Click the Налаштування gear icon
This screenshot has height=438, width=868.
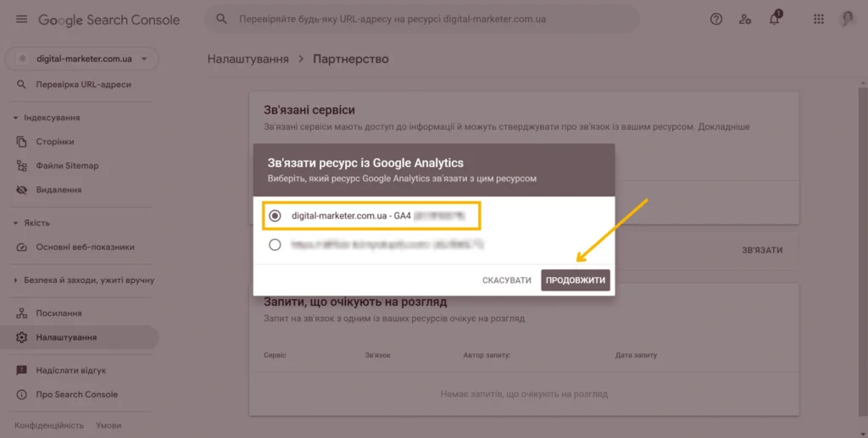pos(21,337)
